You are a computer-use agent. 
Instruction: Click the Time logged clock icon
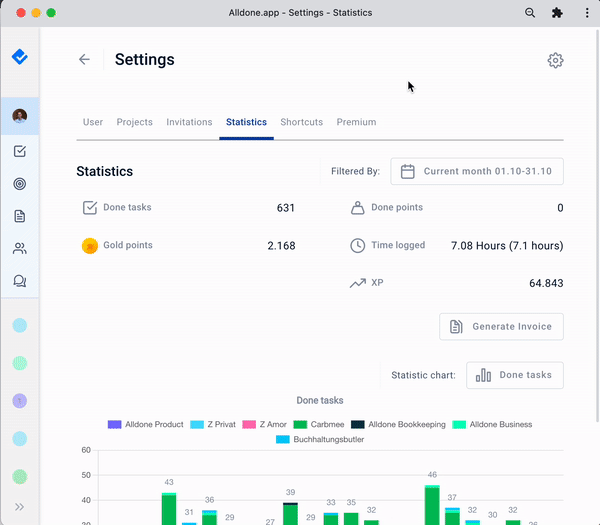point(357,245)
